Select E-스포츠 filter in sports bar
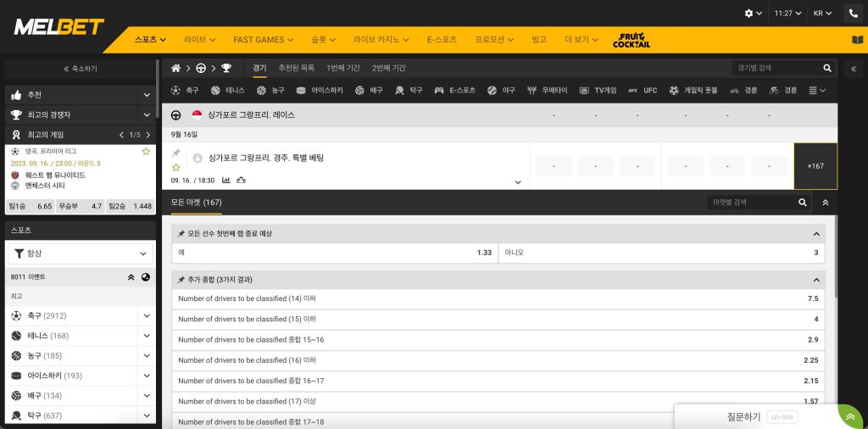 454,90
